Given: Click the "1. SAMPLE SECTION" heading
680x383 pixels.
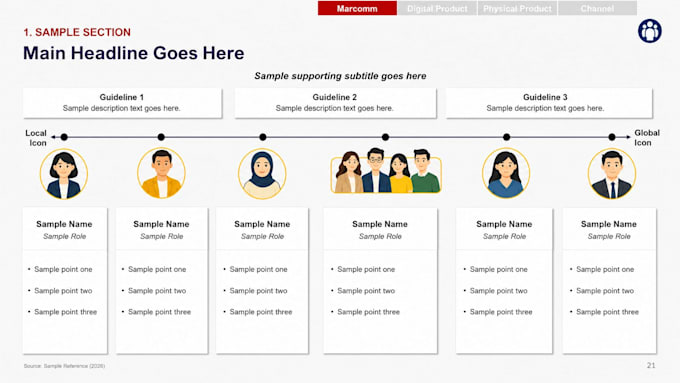Looking at the screenshot, I should pyautogui.click(x=77, y=33).
